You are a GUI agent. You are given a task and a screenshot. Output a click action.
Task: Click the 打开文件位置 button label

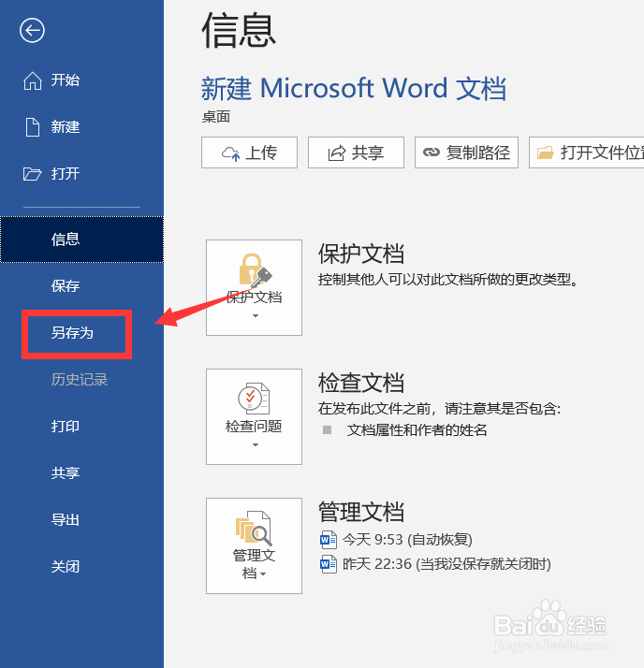pyautogui.click(x=602, y=152)
